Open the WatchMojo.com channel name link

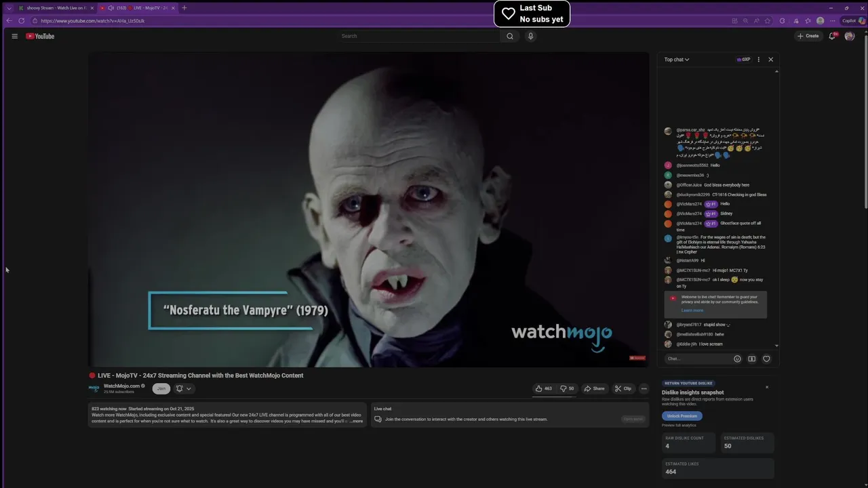point(121,386)
